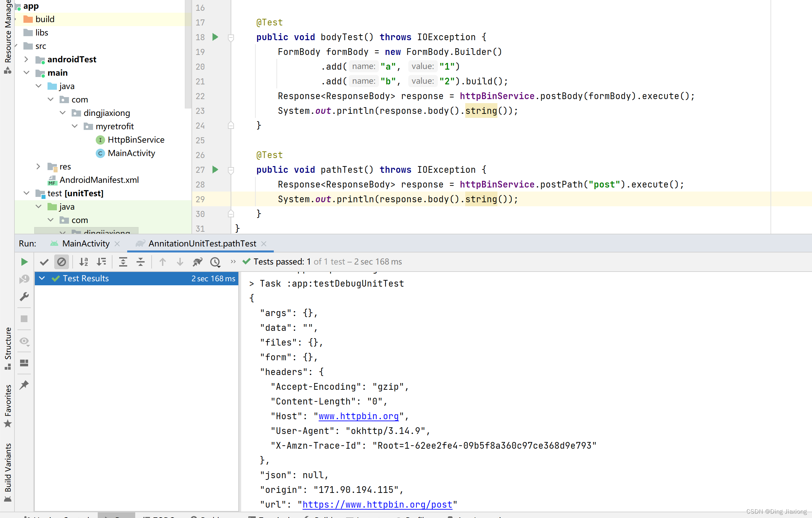Screen dimensions: 812x518
Task: Click the Run test button on line 27
Action: click(x=216, y=170)
